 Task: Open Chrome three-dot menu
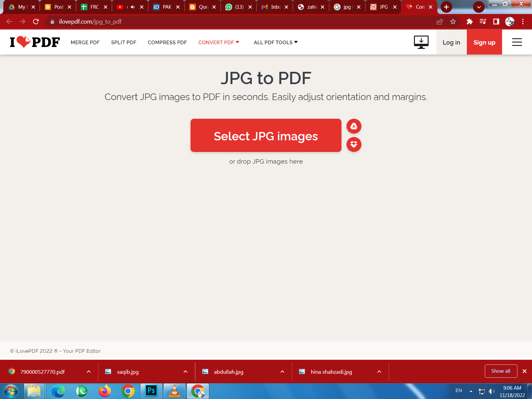[523, 22]
